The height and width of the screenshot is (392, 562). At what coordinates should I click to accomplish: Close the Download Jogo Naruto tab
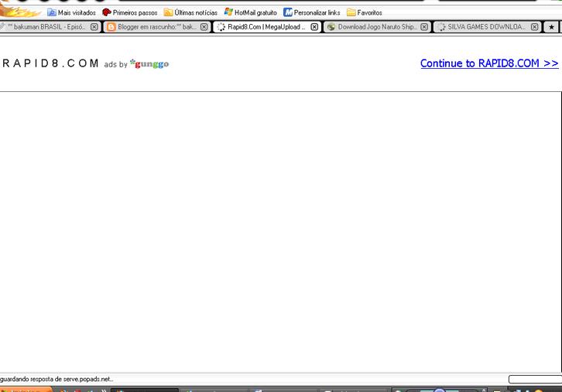pos(424,27)
